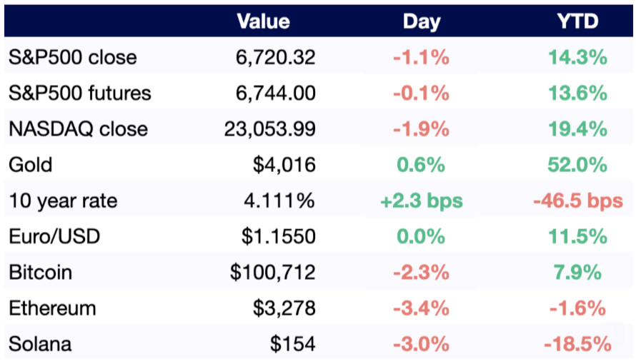Screen dimensions: 636x364
Task: Click the Solana YTD value -18.5%
Action: click(577, 344)
